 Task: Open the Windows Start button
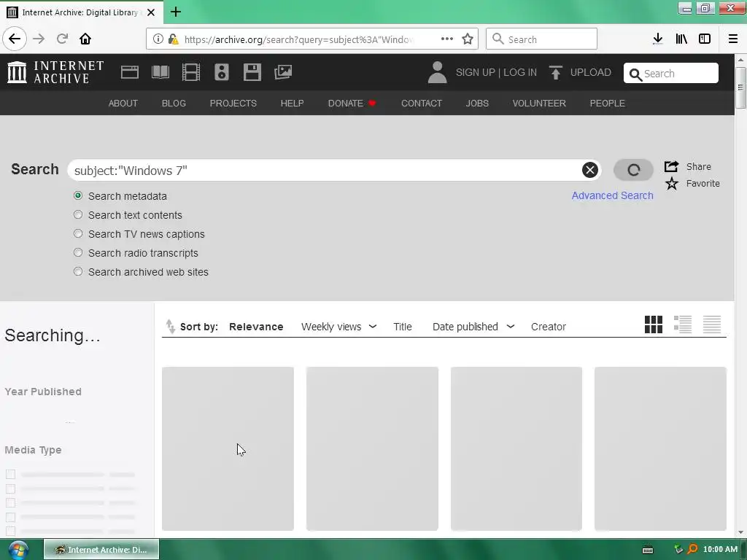tap(18, 550)
